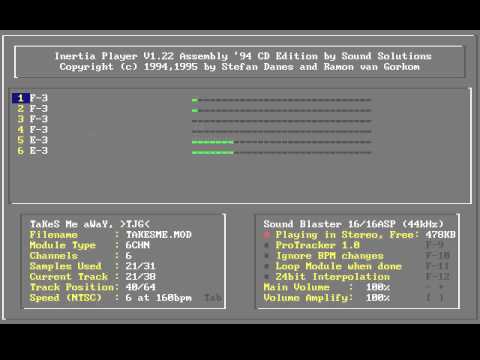This screenshot has width=480, height=360.
Task: Toggle the 24bit Interpolation option dot
Action: 267,277
